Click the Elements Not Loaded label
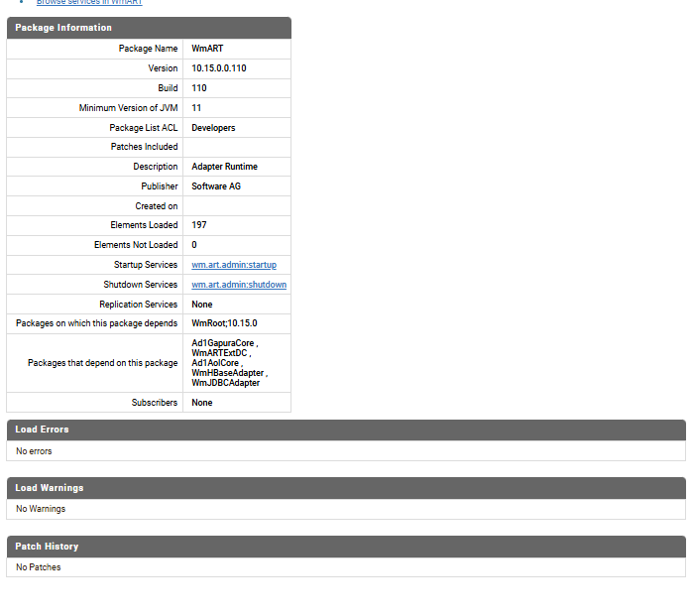This screenshot has width=693, height=616. click(x=136, y=245)
